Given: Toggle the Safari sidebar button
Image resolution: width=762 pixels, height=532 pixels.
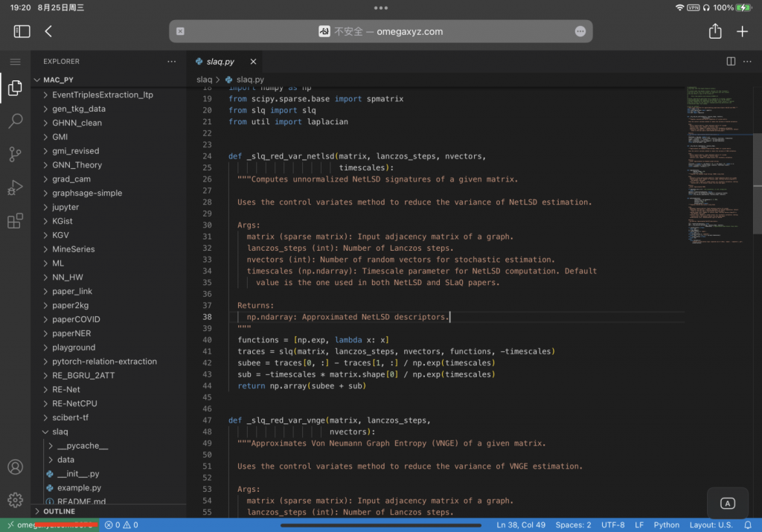Looking at the screenshot, I should (22, 31).
